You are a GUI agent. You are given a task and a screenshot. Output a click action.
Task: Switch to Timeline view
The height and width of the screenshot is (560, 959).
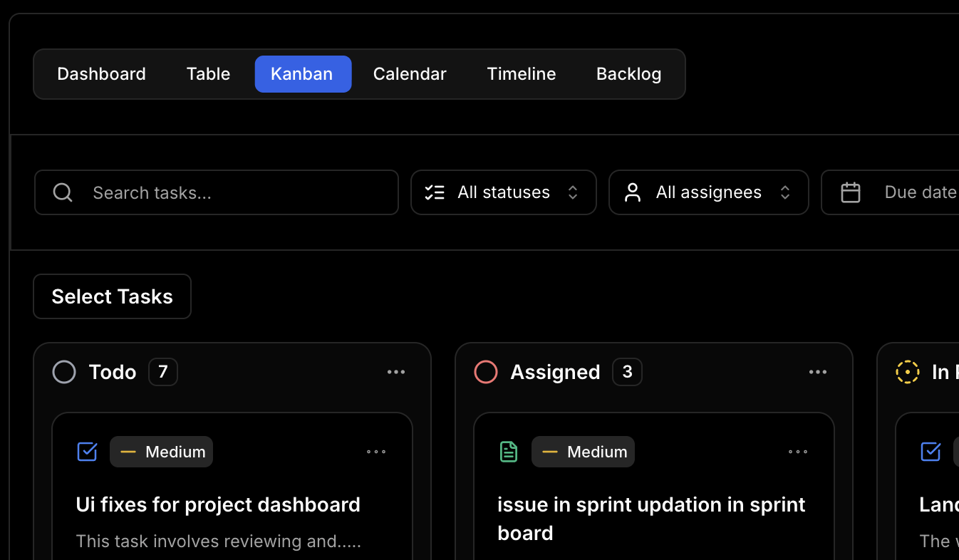click(522, 74)
